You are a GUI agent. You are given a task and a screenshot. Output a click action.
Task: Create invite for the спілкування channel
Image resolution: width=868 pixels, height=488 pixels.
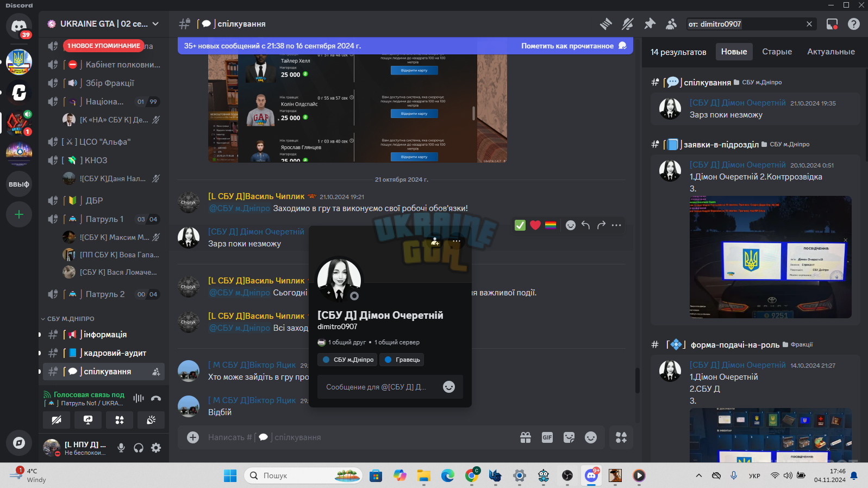click(156, 372)
